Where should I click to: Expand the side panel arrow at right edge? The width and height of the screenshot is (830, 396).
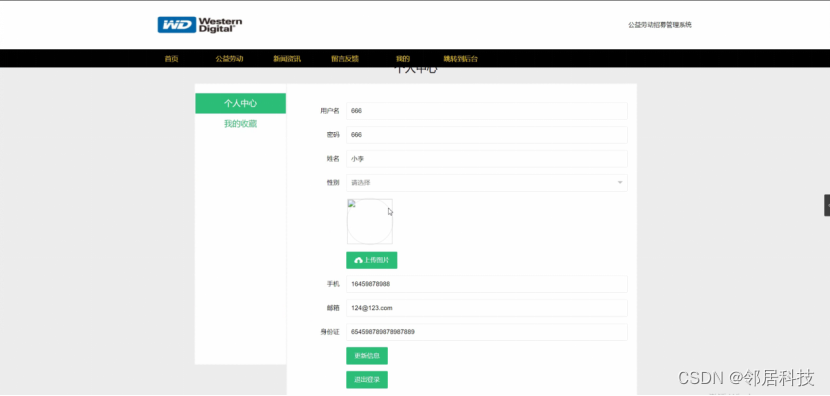click(x=827, y=205)
